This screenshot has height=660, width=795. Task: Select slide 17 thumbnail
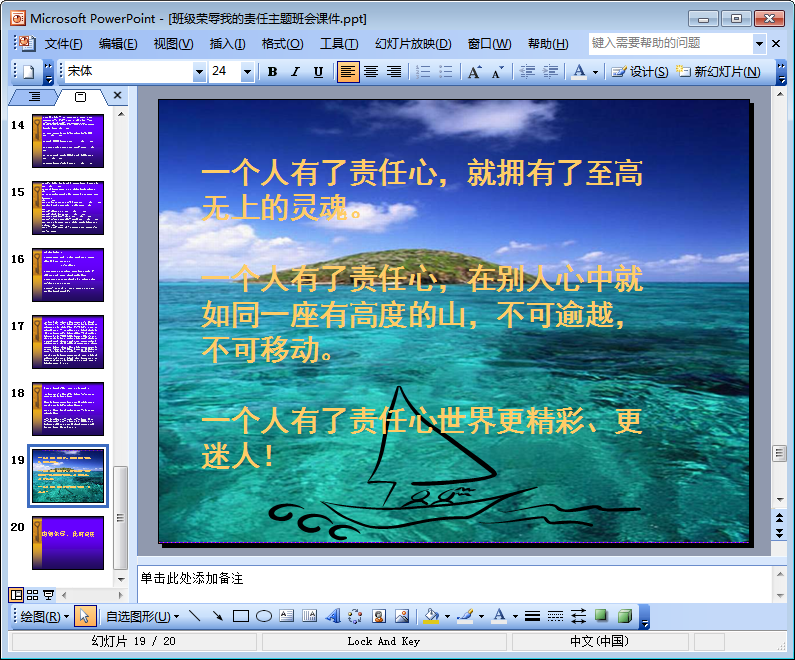67,342
